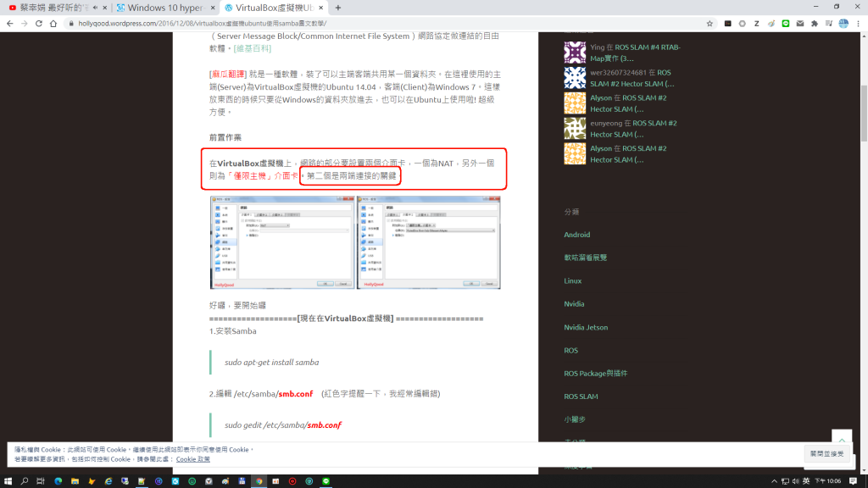Open the 小撇步 category
Image resolution: width=868 pixels, height=488 pixels.
(x=575, y=419)
